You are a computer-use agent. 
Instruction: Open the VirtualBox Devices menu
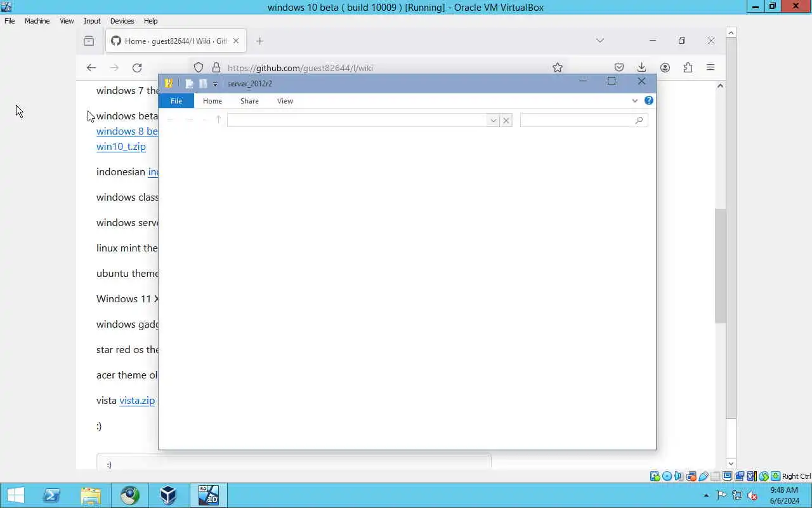click(122, 21)
